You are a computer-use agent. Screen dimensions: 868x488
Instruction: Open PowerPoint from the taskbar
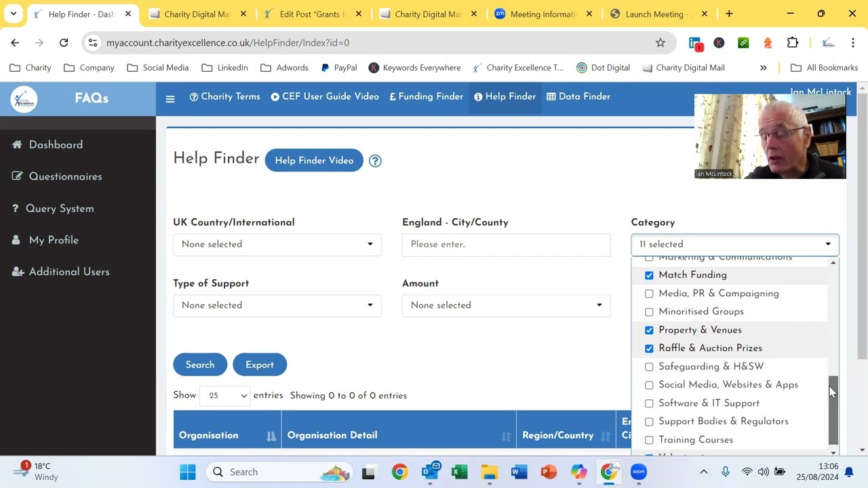point(549,472)
